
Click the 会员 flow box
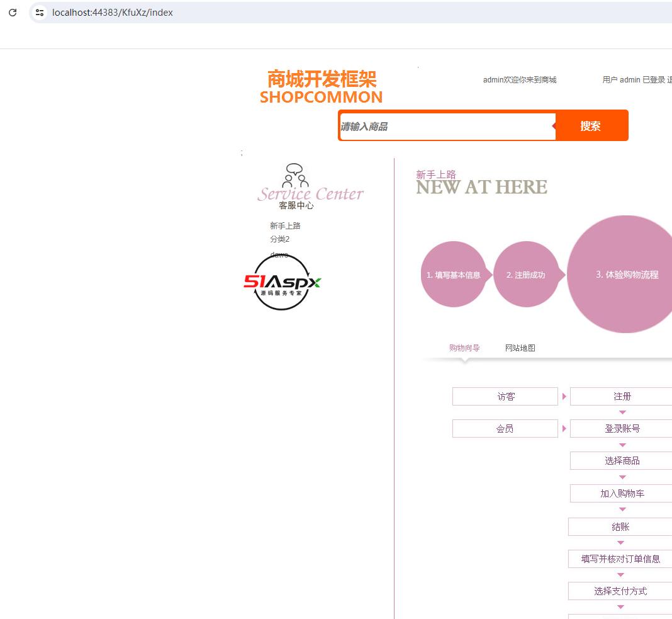click(x=505, y=429)
